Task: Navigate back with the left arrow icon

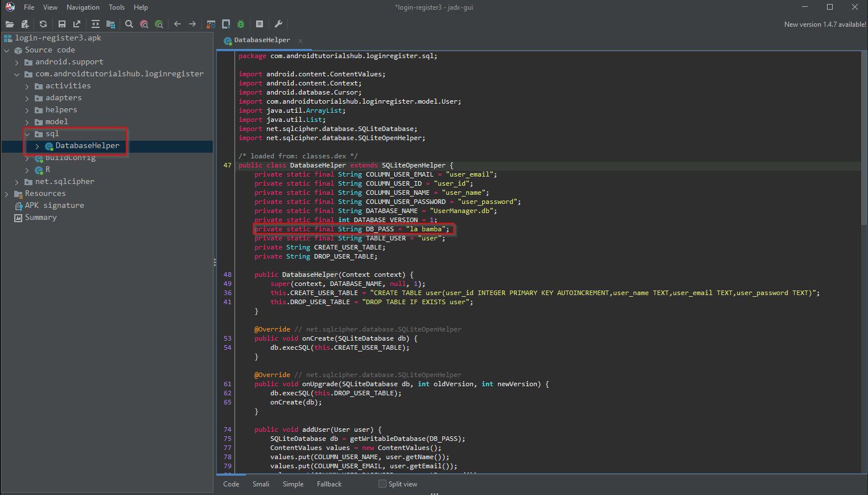Action: 178,24
